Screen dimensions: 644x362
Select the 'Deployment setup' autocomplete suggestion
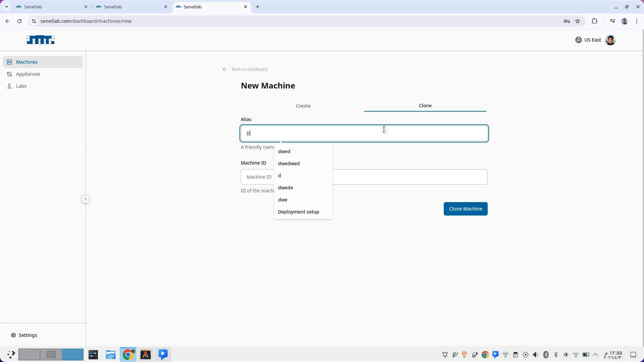coord(299,212)
